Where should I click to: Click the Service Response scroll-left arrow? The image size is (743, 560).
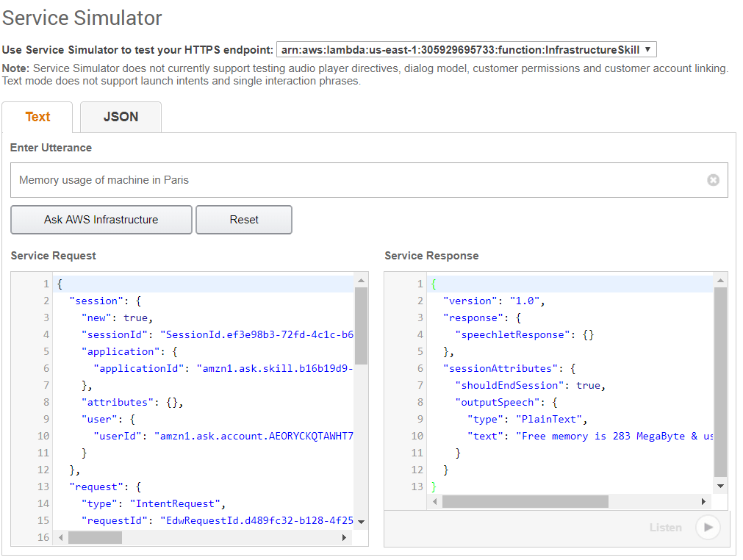click(x=435, y=501)
